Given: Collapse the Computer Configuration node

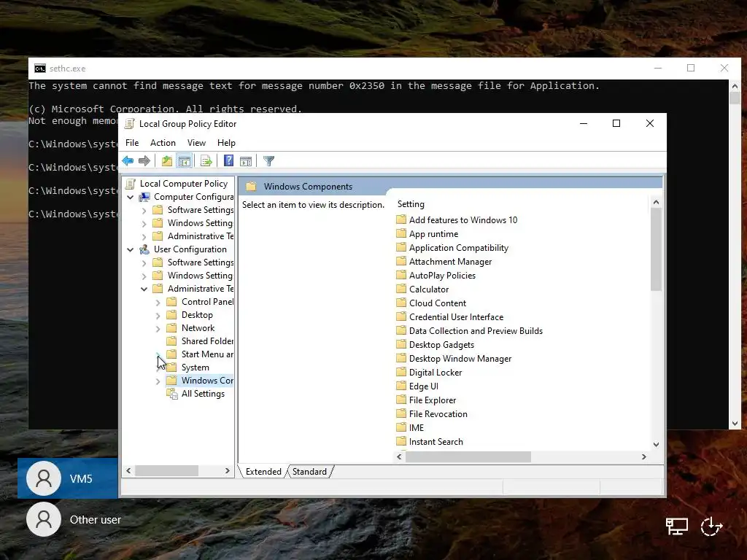Looking at the screenshot, I should click(130, 197).
